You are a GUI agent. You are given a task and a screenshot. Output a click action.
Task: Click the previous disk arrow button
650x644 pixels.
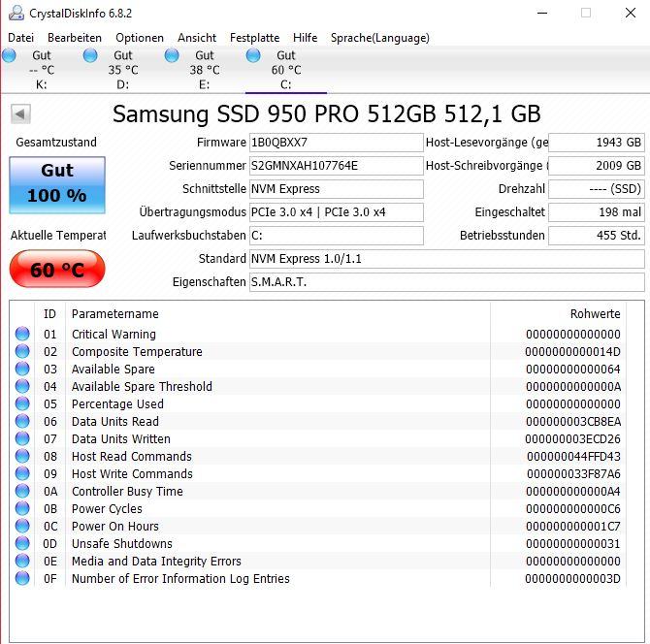click(x=20, y=114)
